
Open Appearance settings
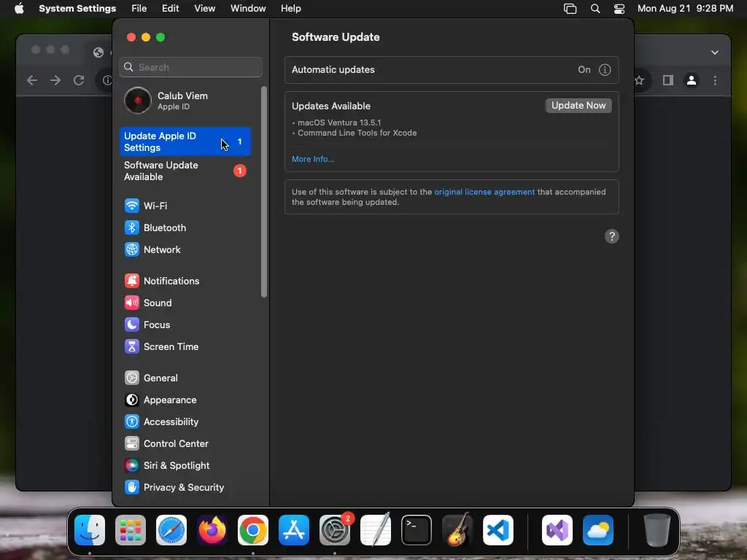pyautogui.click(x=160, y=400)
